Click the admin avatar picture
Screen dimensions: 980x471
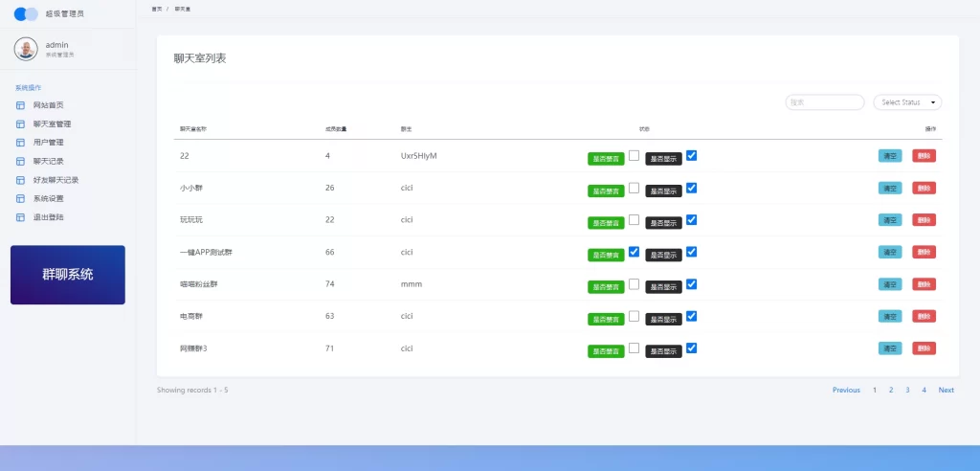pyautogui.click(x=26, y=49)
